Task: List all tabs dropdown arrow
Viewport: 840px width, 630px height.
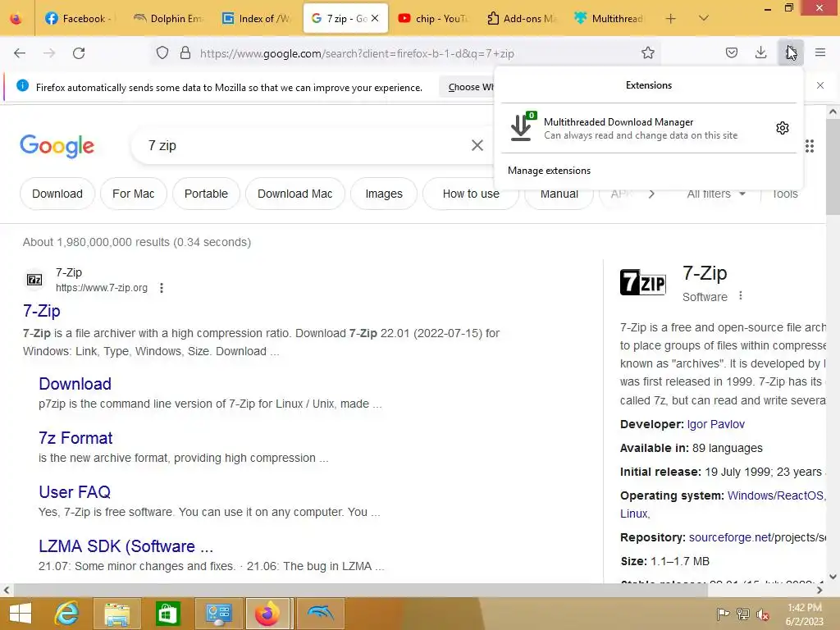Action: [704, 18]
